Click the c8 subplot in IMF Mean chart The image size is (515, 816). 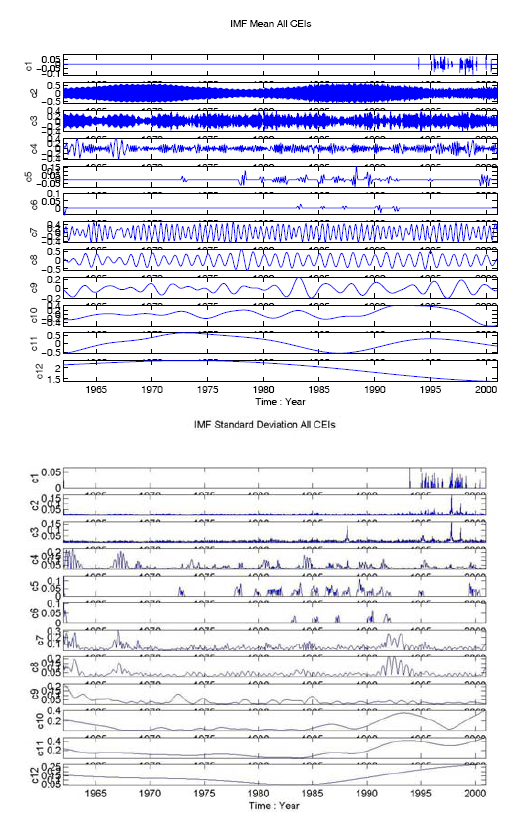(280, 260)
